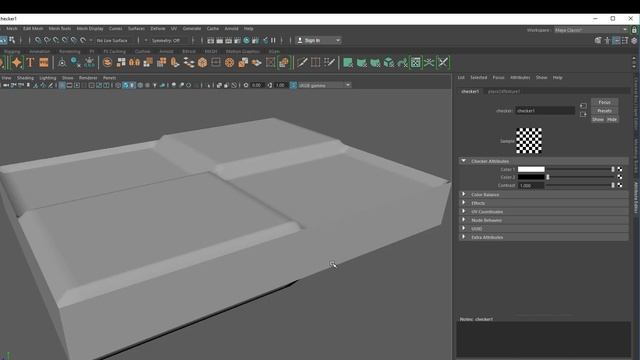Click the green planar UV mapping shelf icon

point(348,62)
